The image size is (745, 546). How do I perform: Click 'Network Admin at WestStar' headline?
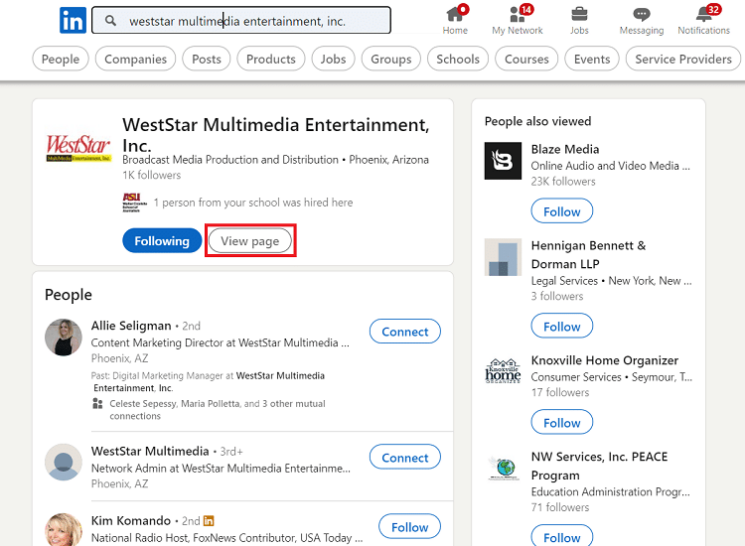[221, 469]
